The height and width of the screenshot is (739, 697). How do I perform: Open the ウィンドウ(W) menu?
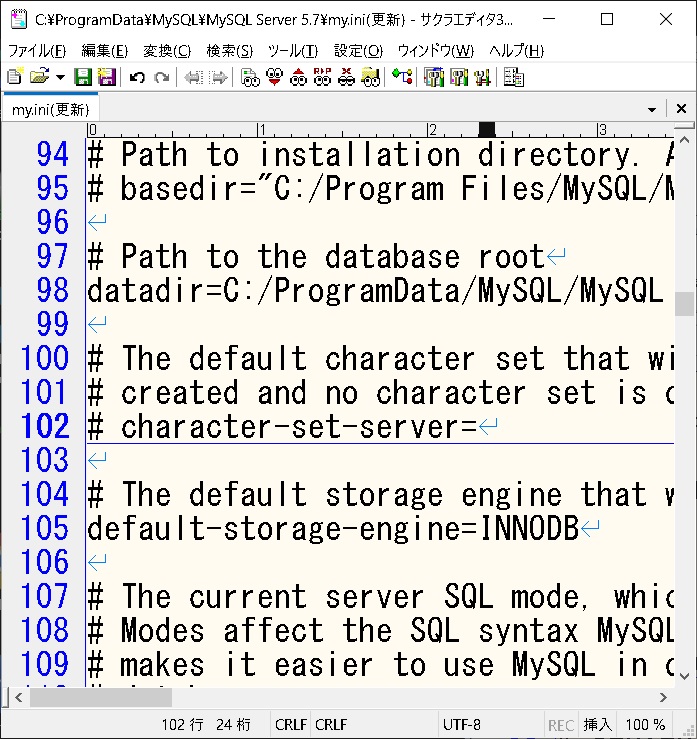coord(435,50)
